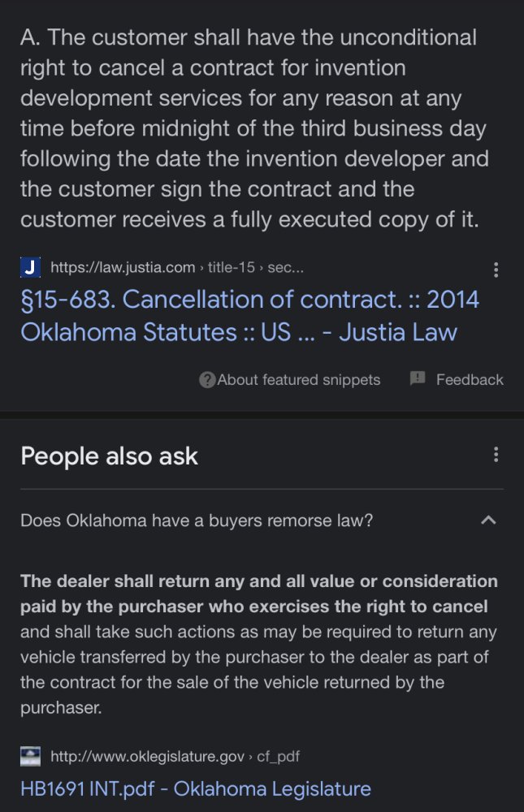Click the Oklahoma Legislature favicon
This screenshot has height=812, width=524.
coord(30,757)
